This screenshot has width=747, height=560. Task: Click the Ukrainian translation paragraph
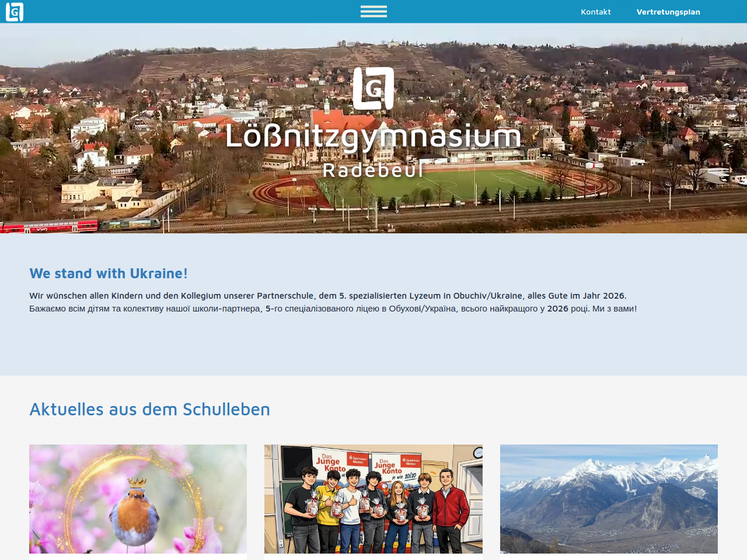(x=333, y=309)
